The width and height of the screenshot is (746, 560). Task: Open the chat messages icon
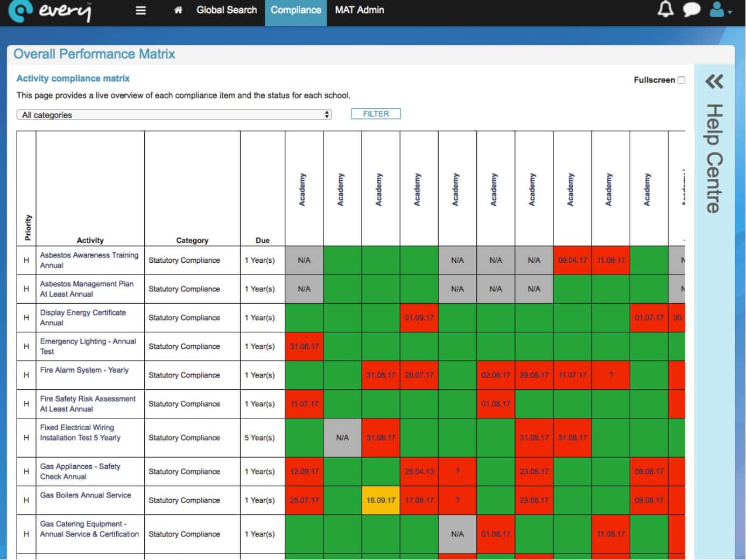point(692,10)
